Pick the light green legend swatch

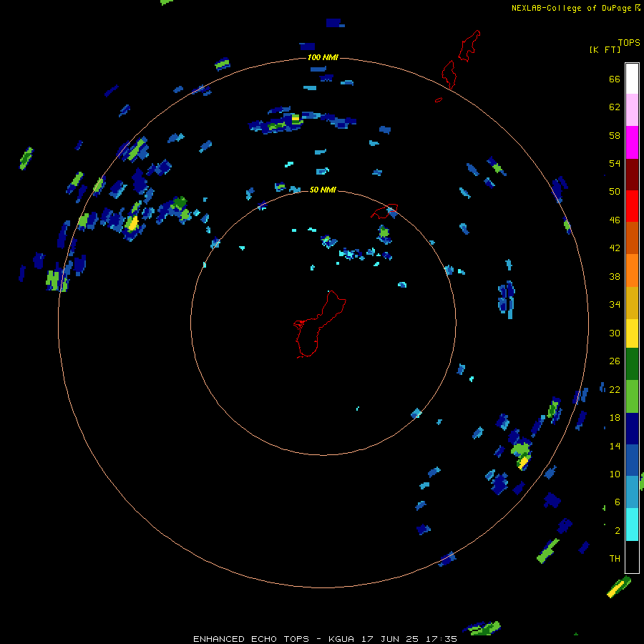coord(632,396)
